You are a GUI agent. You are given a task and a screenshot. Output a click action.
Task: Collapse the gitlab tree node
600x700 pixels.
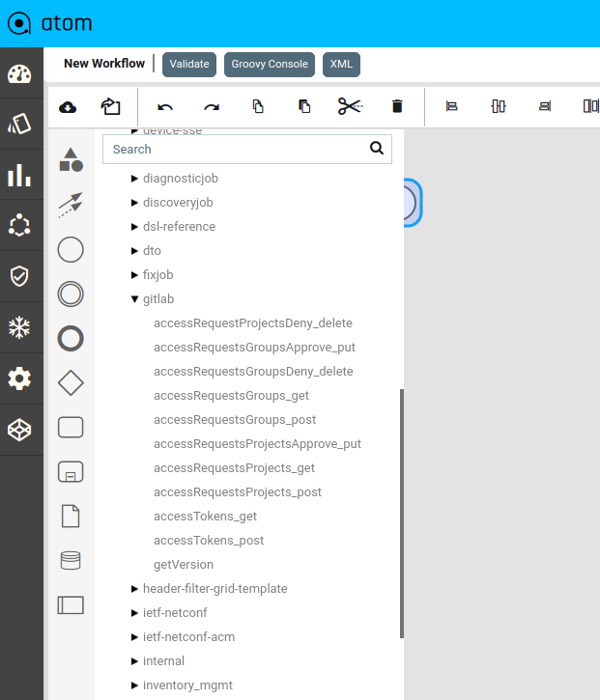(134, 299)
